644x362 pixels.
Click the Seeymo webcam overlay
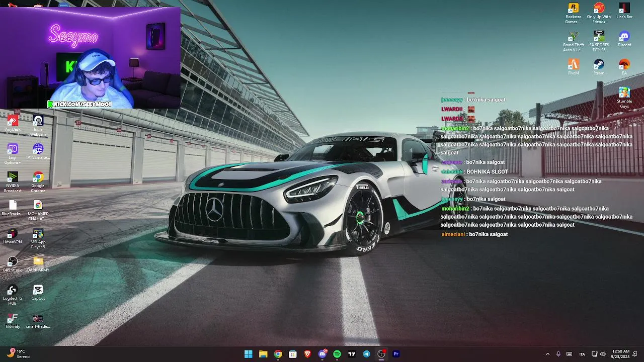pyautogui.click(x=91, y=57)
